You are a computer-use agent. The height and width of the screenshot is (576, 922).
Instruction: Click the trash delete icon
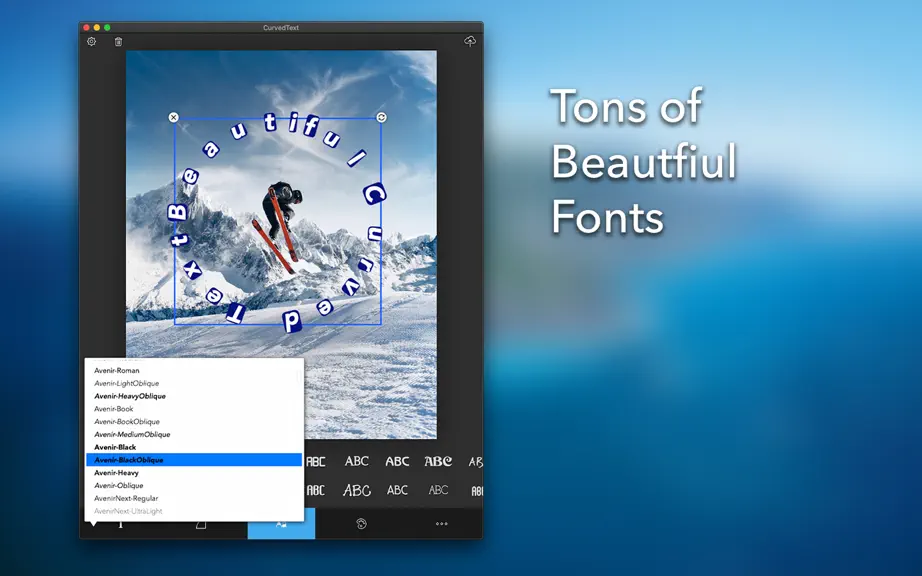tap(118, 42)
